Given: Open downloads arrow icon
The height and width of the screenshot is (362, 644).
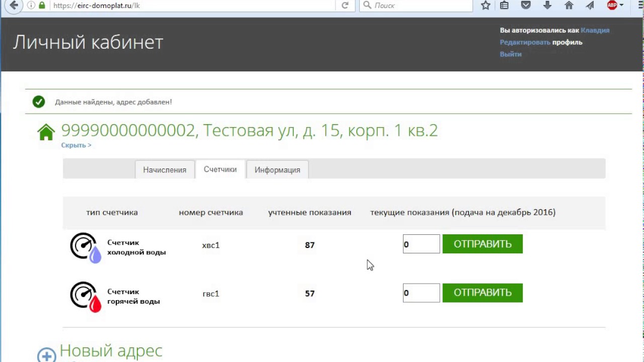Looking at the screenshot, I should coord(547,5).
